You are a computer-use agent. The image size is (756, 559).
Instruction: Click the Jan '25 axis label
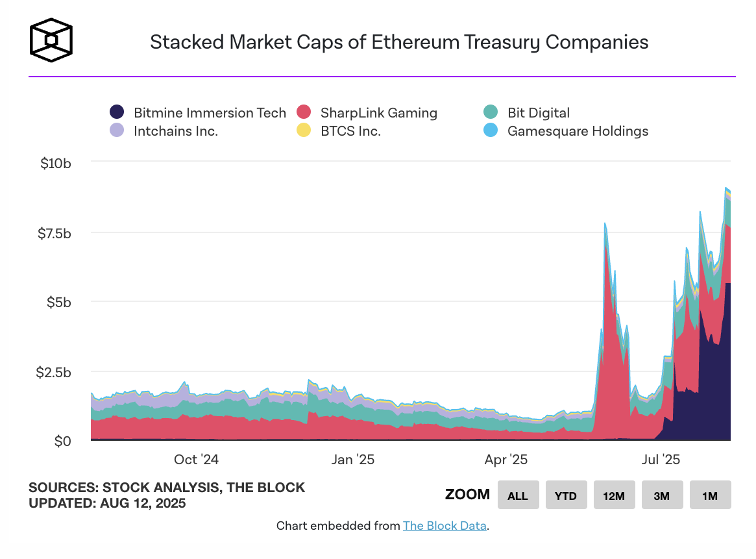click(352, 460)
